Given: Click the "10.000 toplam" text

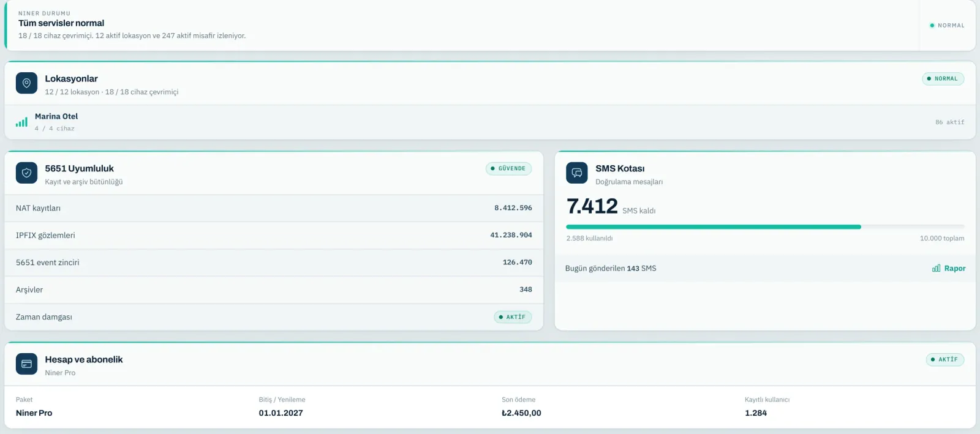Looking at the screenshot, I should (942, 239).
